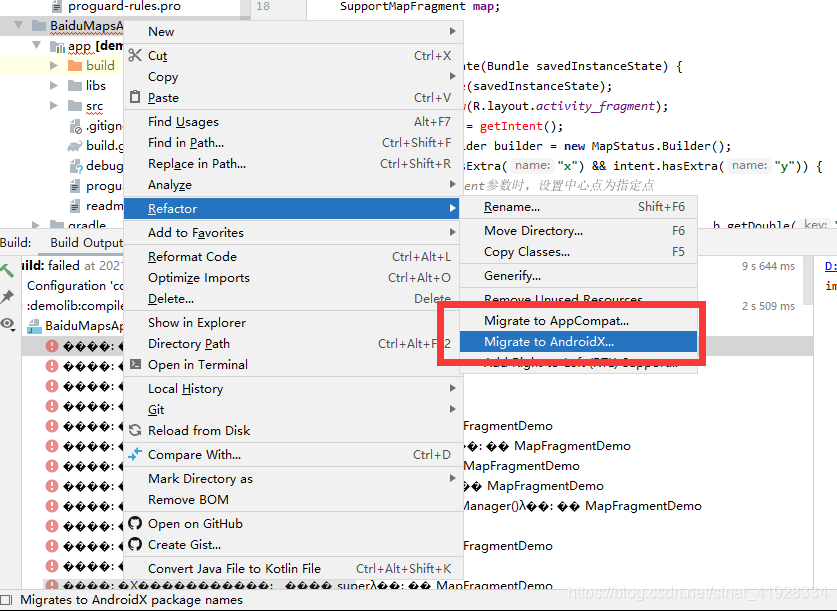Image resolution: width=837 pixels, height=611 pixels.
Task: Click the libs folder icon
Action: point(75,85)
